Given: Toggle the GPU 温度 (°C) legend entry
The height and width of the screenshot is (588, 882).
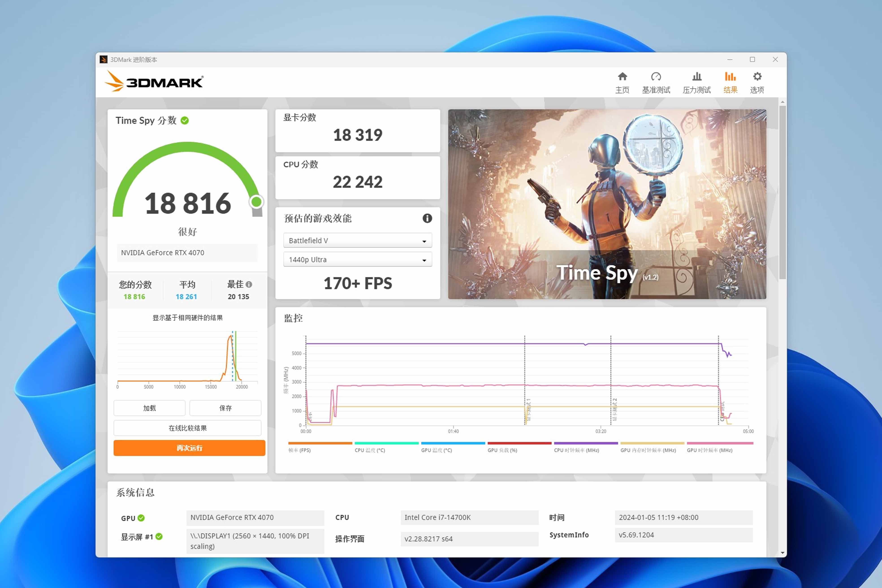Looking at the screenshot, I should click(x=453, y=447).
